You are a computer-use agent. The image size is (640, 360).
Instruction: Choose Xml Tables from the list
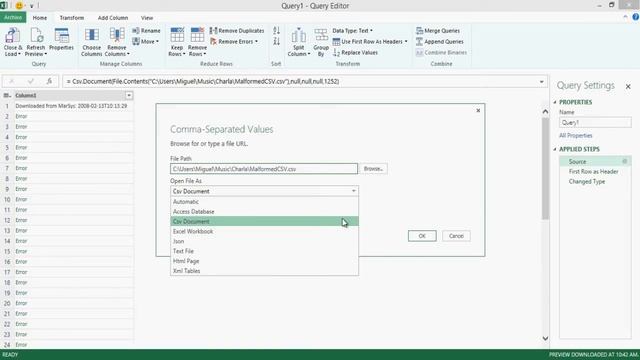click(264, 271)
